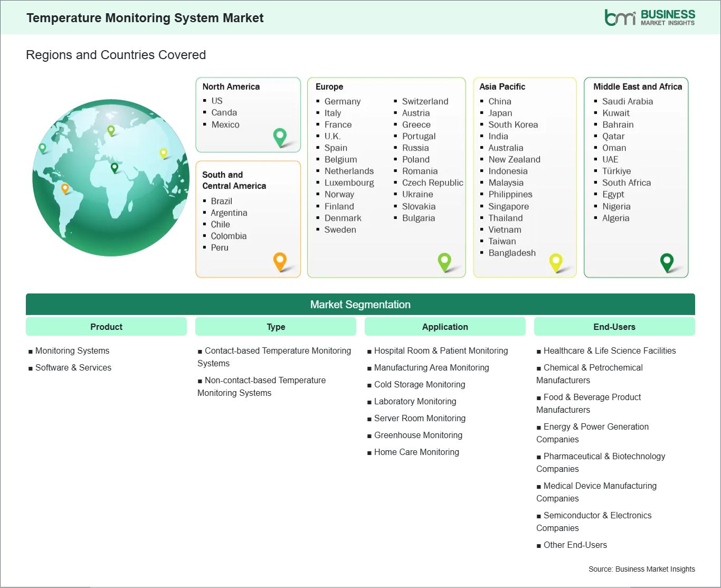This screenshot has width=721, height=588.
Task: Select the Product segmentation header
Action: point(106,327)
